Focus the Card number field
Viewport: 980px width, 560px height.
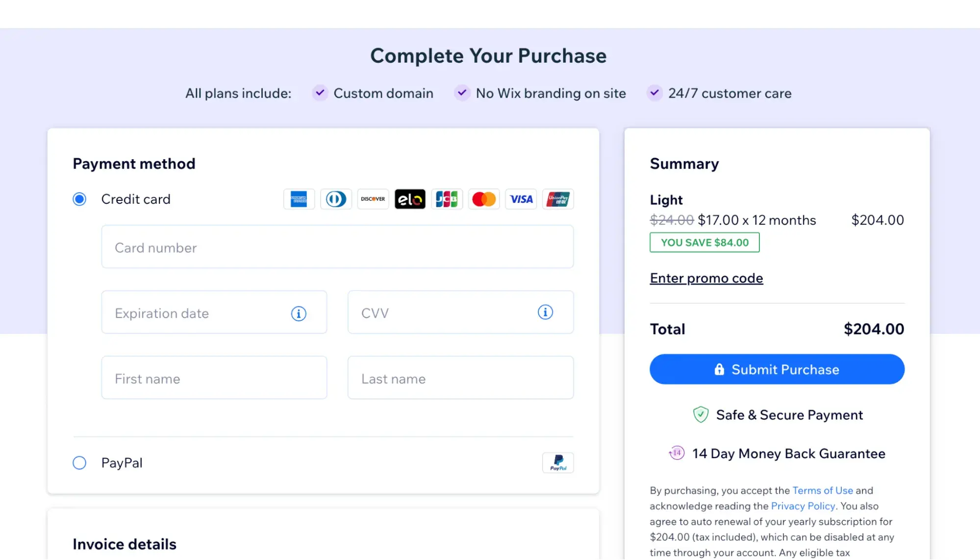(337, 247)
